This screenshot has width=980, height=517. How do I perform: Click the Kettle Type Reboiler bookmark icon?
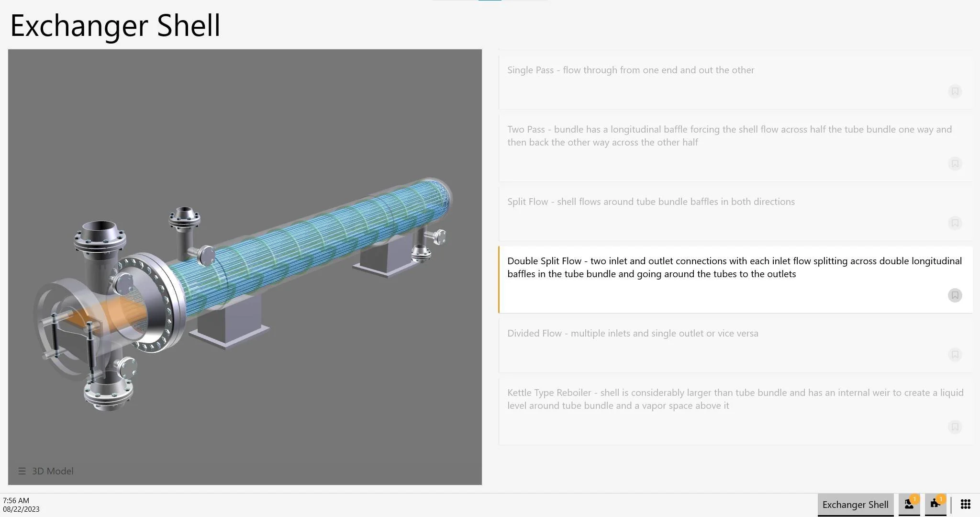[x=955, y=427]
